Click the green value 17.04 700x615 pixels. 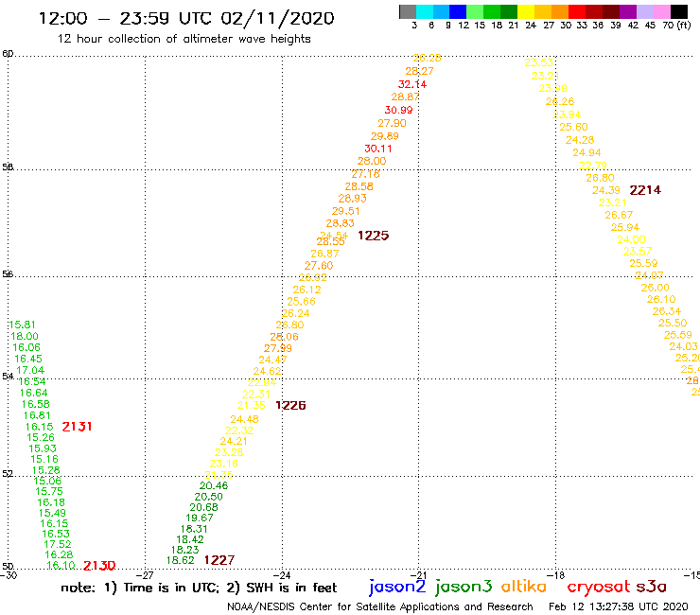(x=30, y=371)
